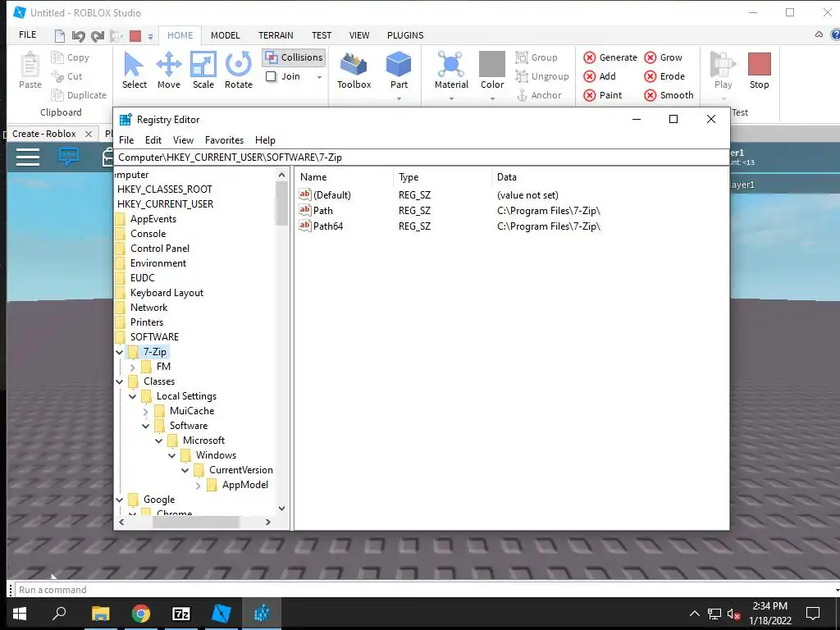
Task: Open the Windows Start menu
Action: 20,614
